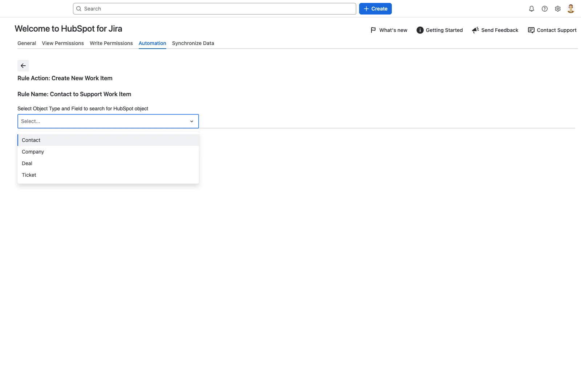Screen dimensions: 581x392
Task: Open the Write Permissions tab
Action: tap(111, 43)
